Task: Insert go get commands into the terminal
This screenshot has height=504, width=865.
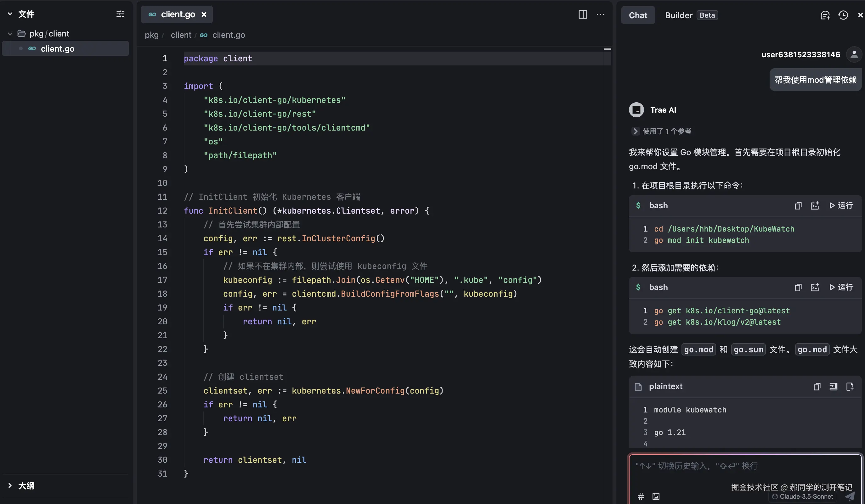Action: [x=815, y=288]
